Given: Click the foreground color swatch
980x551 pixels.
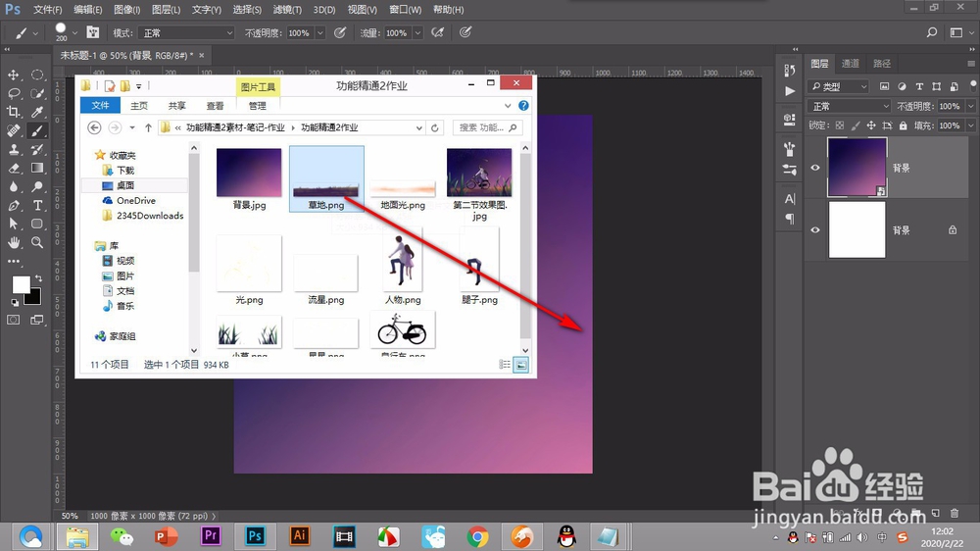Looking at the screenshot, I should (x=21, y=284).
